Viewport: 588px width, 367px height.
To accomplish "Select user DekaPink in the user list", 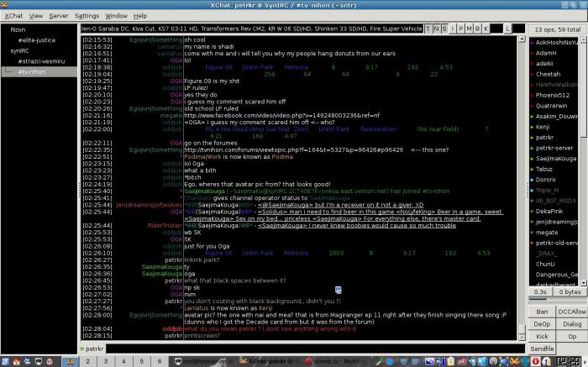I will 549,212.
